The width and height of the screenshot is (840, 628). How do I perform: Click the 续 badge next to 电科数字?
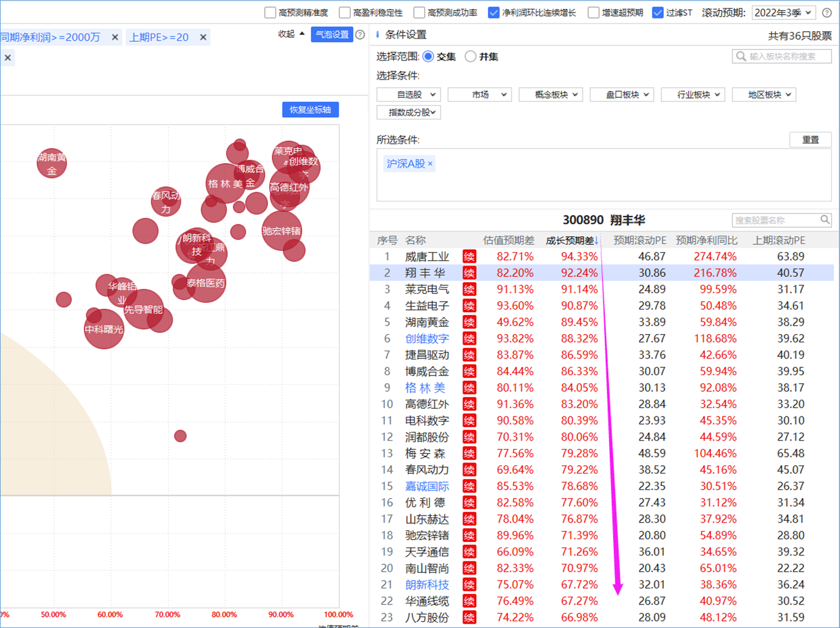click(x=469, y=421)
